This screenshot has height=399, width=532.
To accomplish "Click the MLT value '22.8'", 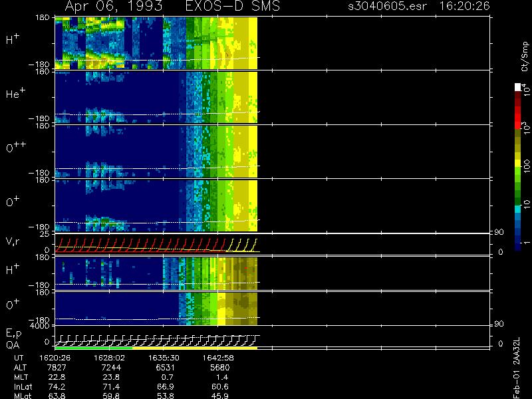I will 57,377.
